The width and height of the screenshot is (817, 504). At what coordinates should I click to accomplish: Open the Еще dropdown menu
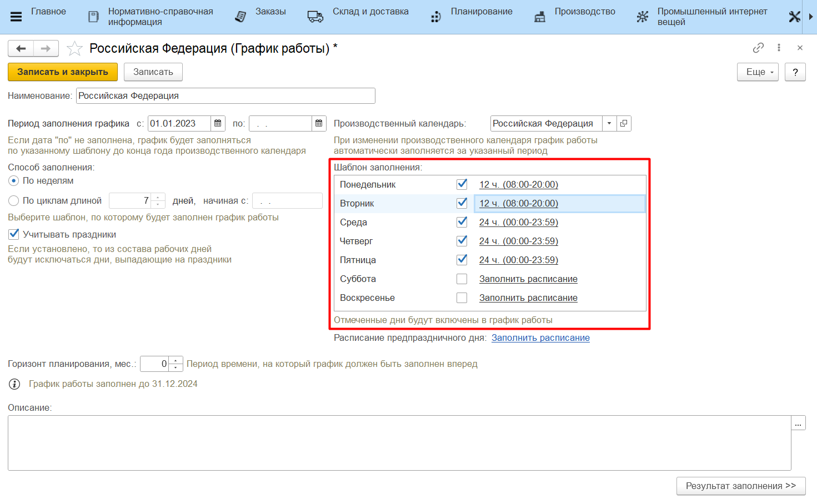758,72
